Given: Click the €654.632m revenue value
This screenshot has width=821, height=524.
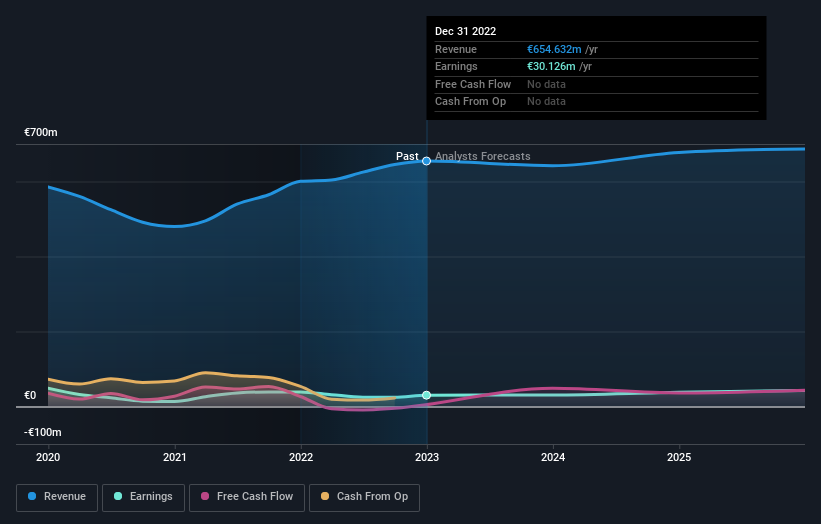Looking at the screenshot, I should 554,49.
